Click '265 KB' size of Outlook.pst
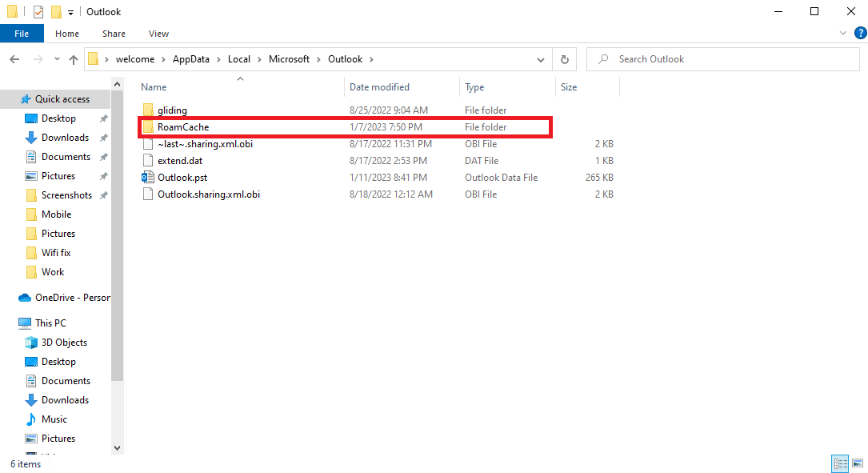The height and width of the screenshot is (473, 868). tap(599, 178)
